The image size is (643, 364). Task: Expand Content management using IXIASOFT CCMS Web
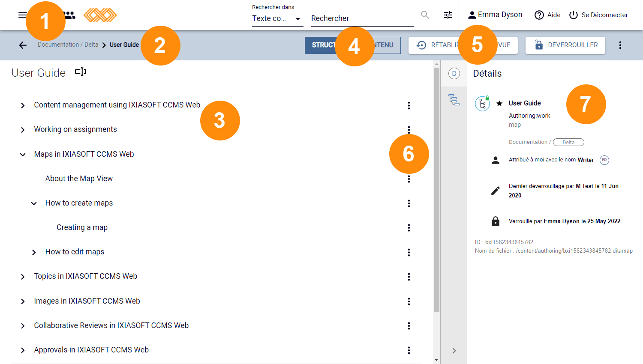[x=23, y=105]
